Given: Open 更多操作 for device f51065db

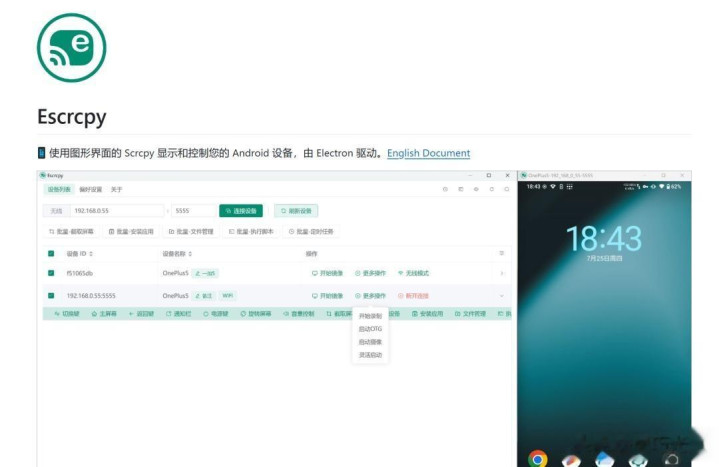Looking at the screenshot, I should tap(371, 273).
